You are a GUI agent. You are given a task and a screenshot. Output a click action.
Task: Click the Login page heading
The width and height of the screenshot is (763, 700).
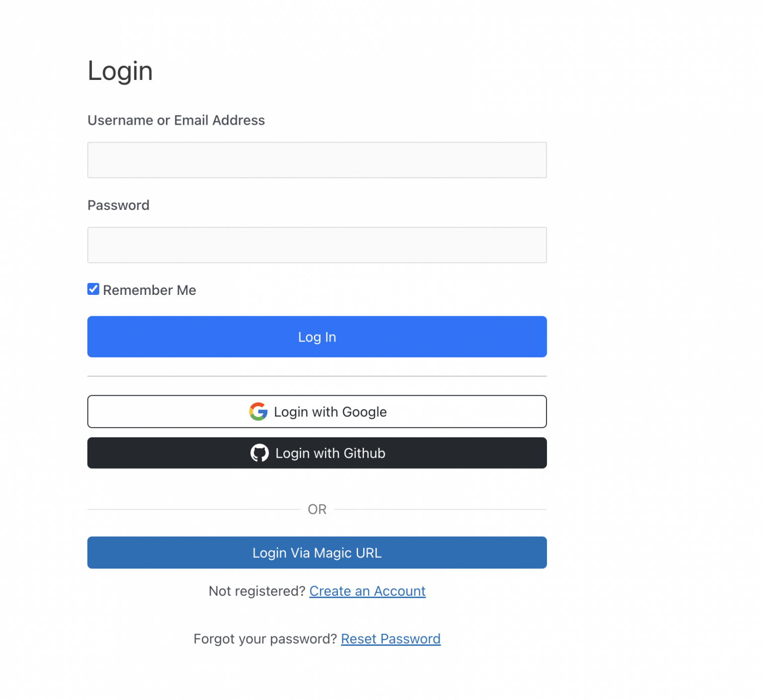point(120,70)
